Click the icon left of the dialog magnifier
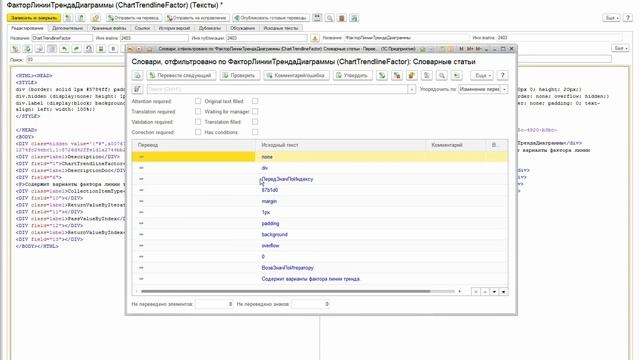The height and width of the screenshot is (360, 640). click(x=427, y=76)
